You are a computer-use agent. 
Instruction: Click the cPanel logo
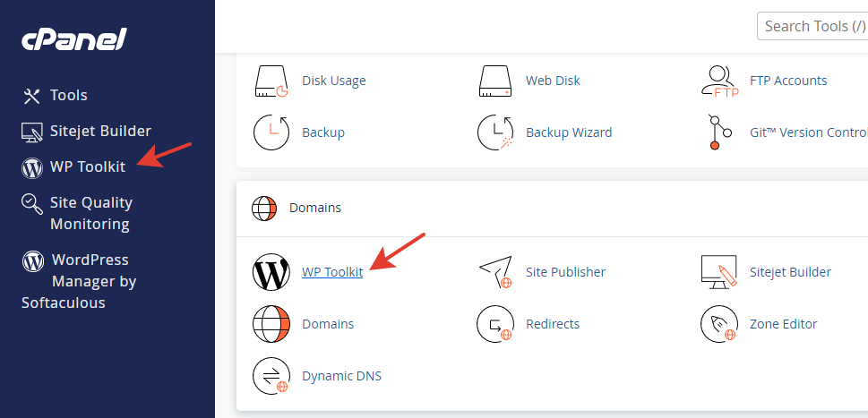tap(74, 39)
